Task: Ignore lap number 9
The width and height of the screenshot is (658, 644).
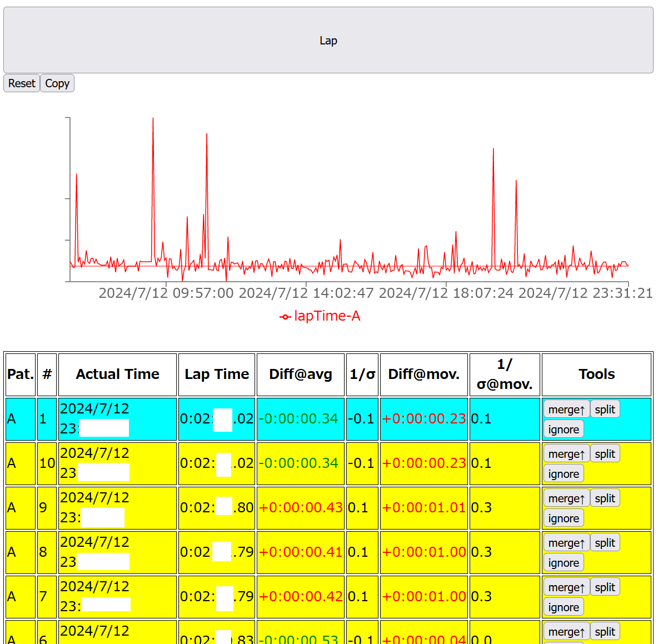Action: (x=563, y=518)
